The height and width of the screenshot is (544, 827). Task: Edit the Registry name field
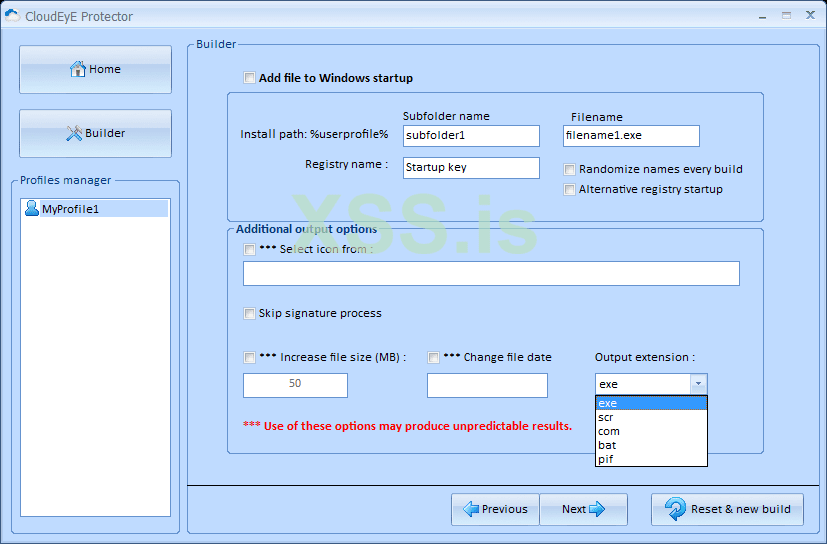click(x=471, y=168)
